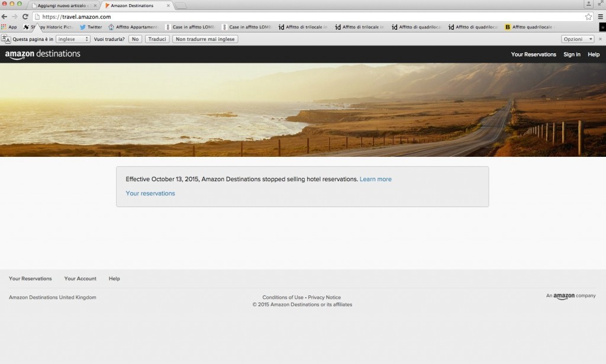Screen dimensions: 606x364
Task: Open Your reservations link in notice box
Action: tap(150, 194)
